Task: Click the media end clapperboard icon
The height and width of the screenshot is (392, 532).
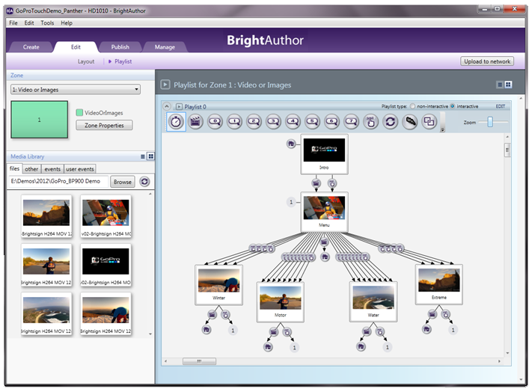Action: (196, 122)
